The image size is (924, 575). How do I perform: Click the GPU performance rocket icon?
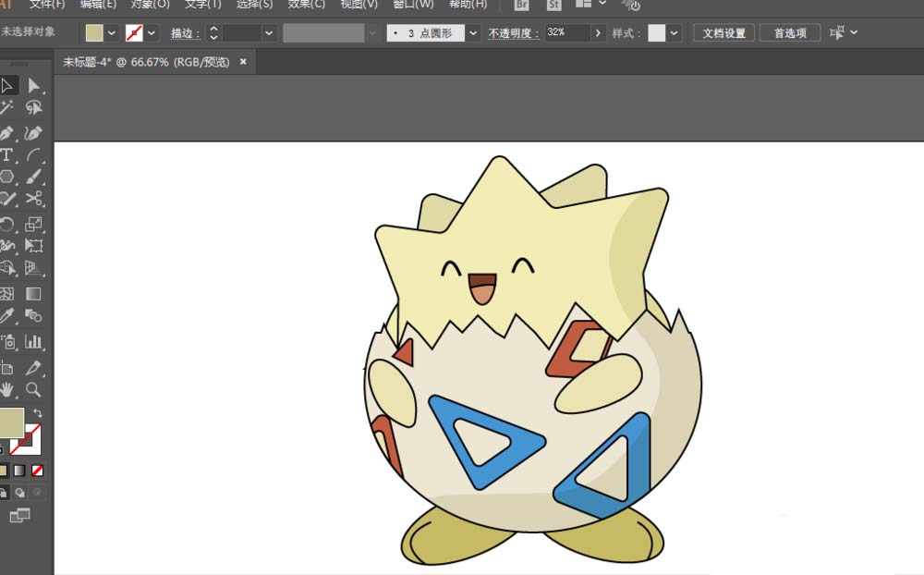tap(631, 6)
